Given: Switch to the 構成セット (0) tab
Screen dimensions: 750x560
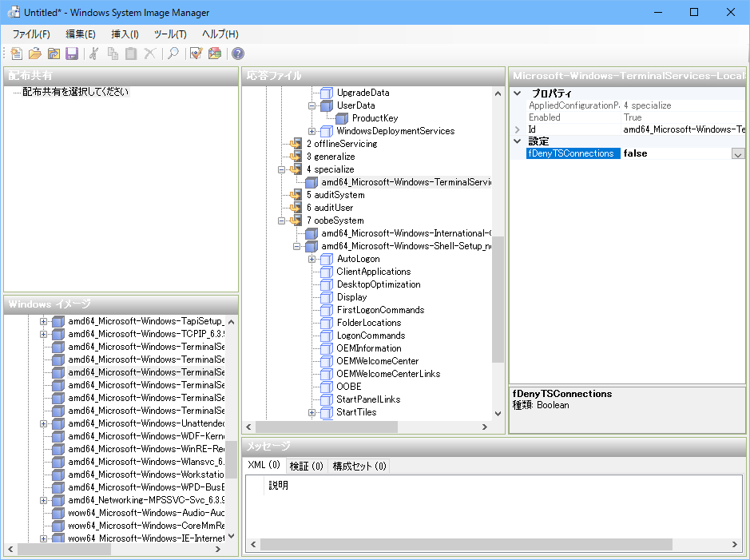Looking at the screenshot, I should [359, 466].
